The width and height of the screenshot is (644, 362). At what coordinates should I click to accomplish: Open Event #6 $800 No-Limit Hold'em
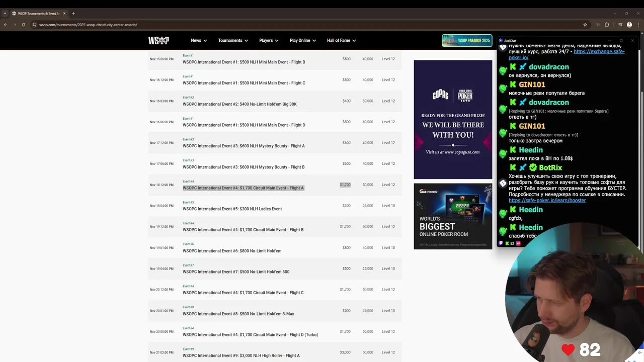[232, 251]
